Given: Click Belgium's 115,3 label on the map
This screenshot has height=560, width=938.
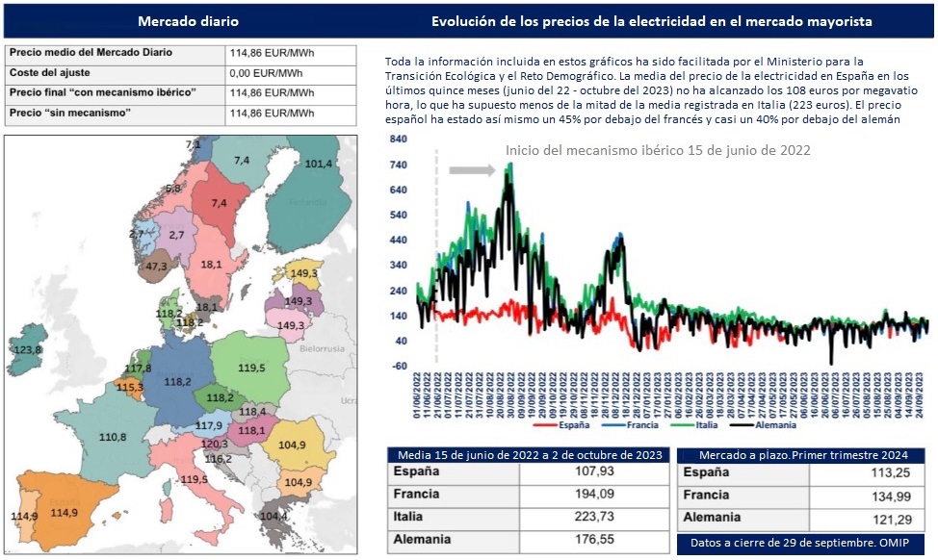Looking at the screenshot, I should point(129,387).
